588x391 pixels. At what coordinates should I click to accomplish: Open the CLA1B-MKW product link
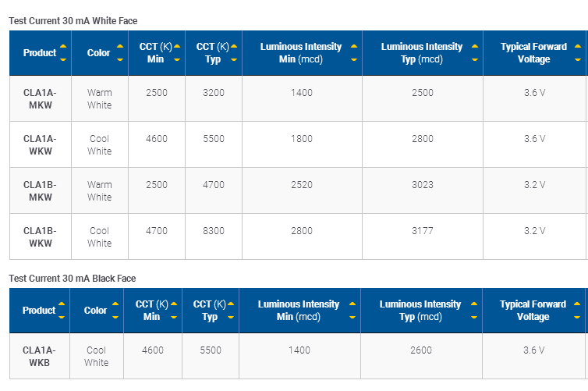coord(40,191)
